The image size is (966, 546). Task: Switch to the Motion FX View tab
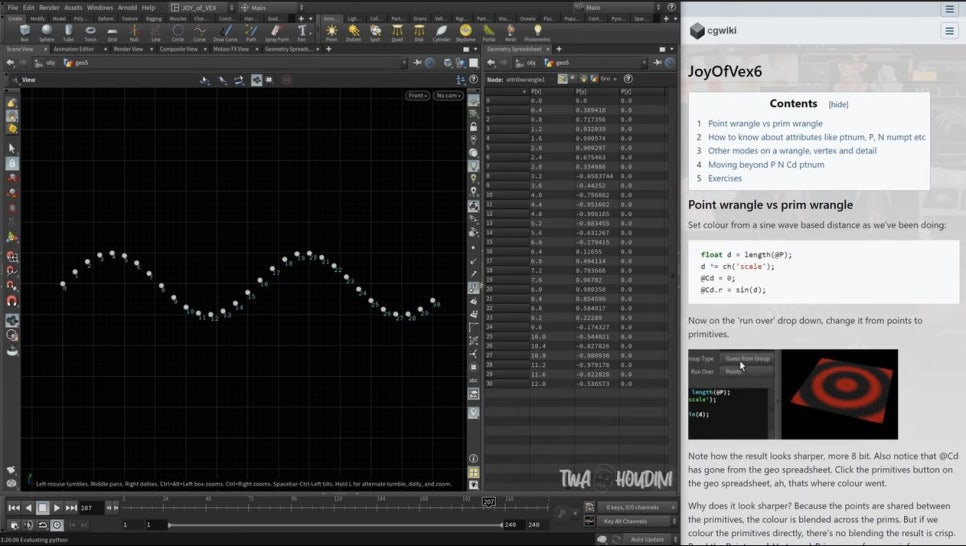tap(231, 49)
